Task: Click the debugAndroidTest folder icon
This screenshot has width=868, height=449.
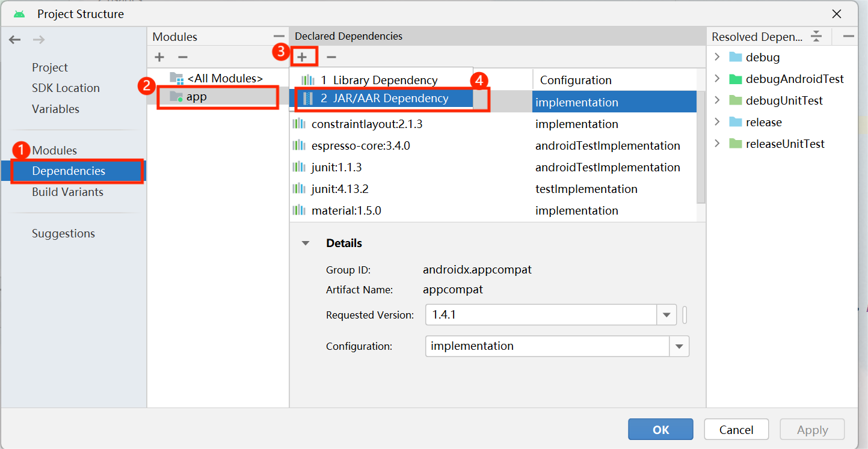Action: click(x=736, y=79)
